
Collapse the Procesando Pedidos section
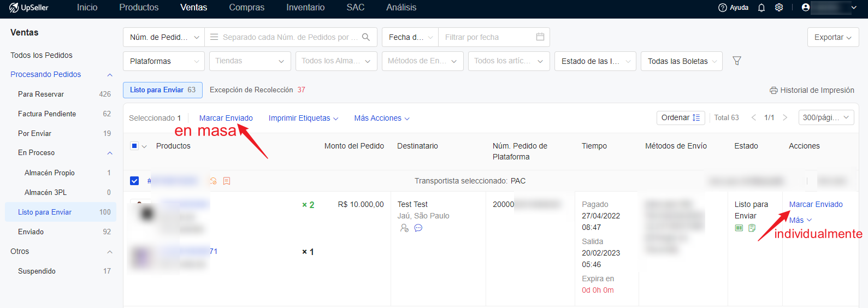coord(110,75)
